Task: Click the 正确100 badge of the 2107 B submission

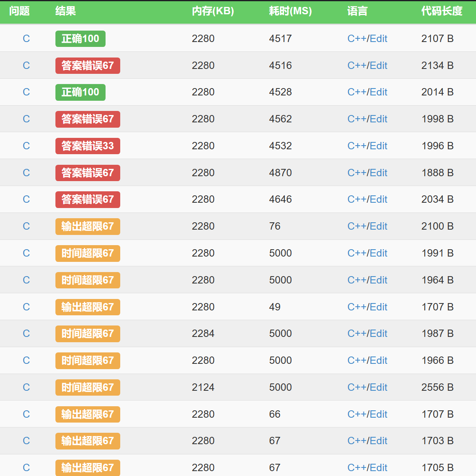Action: 80,39
